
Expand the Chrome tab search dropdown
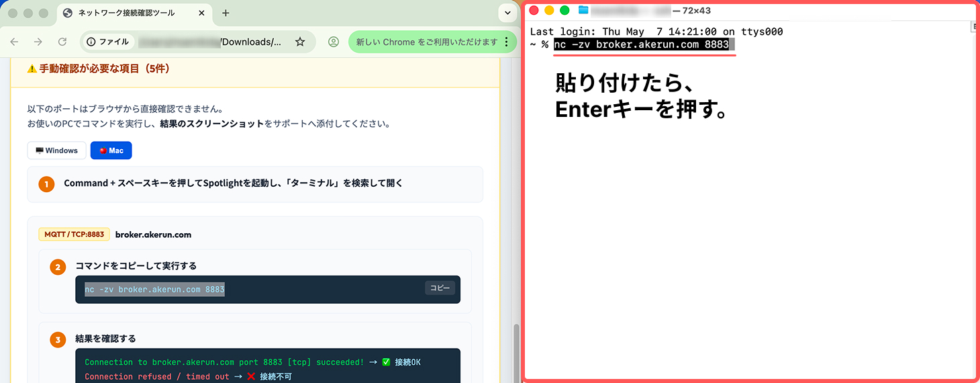(x=508, y=13)
